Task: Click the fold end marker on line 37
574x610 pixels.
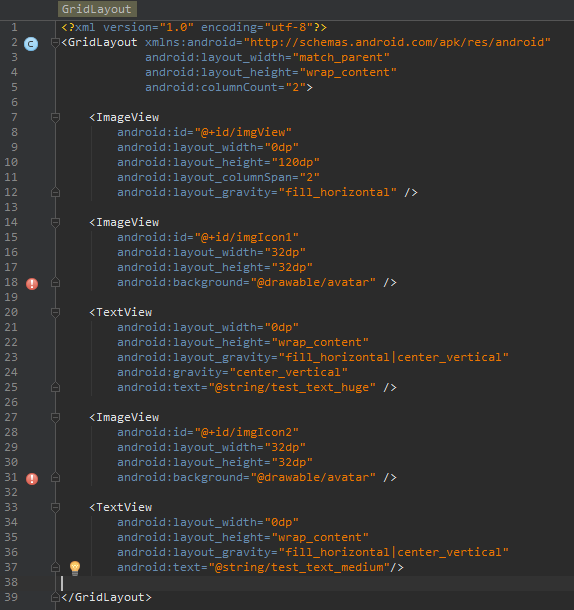Action: pos(55,567)
